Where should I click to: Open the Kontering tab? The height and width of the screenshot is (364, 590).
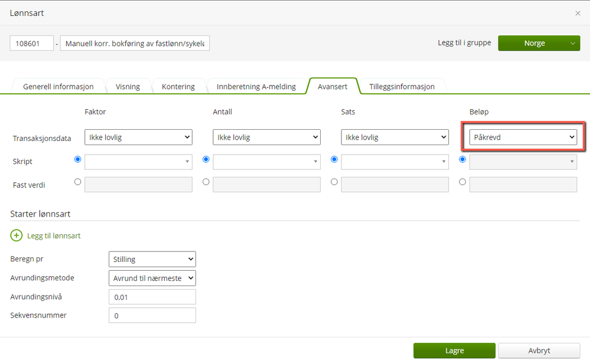coord(178,87)
